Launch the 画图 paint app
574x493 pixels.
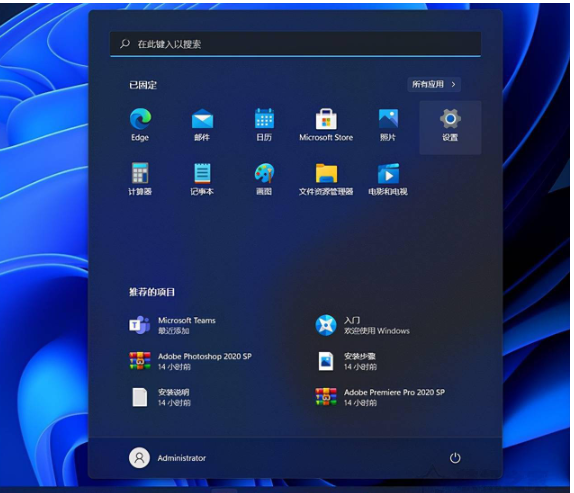264,173
